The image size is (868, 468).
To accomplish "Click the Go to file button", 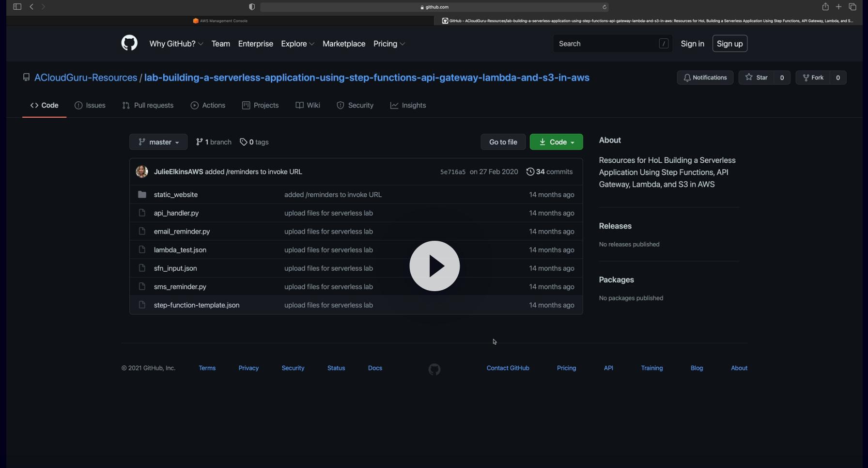I will coord(503,142).
